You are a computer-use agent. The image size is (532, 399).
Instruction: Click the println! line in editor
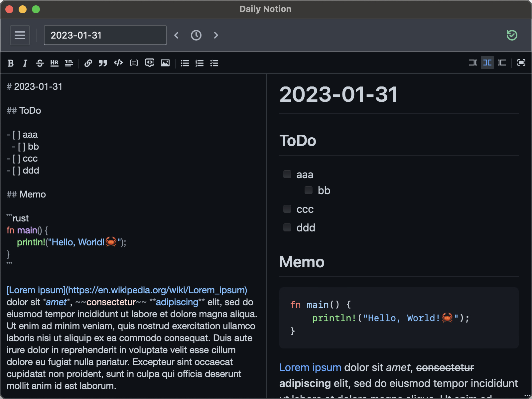pos(71,242)
